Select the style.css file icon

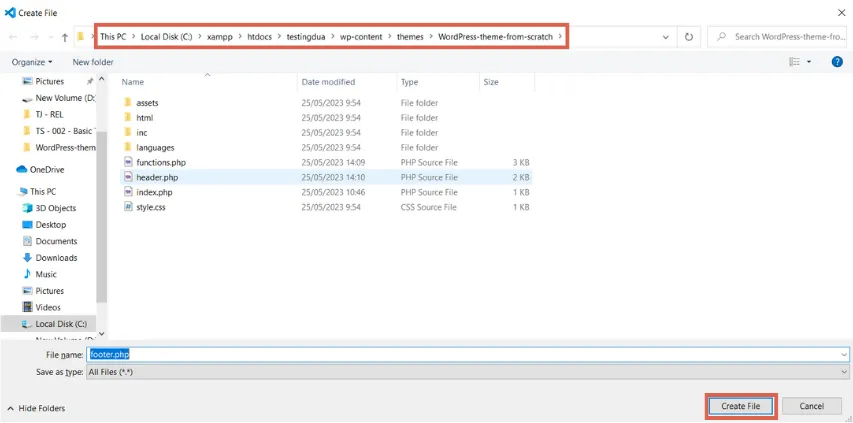128,207
